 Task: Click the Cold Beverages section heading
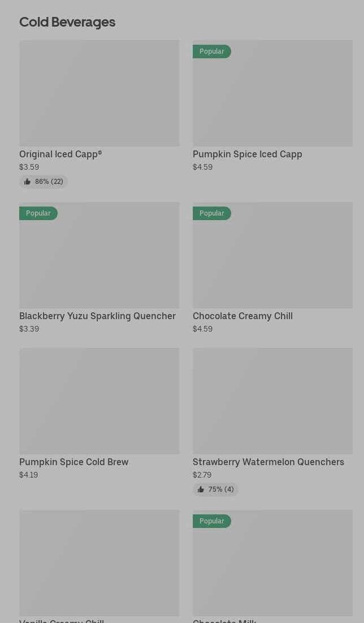pyautogui.click(x=67, y=22)
